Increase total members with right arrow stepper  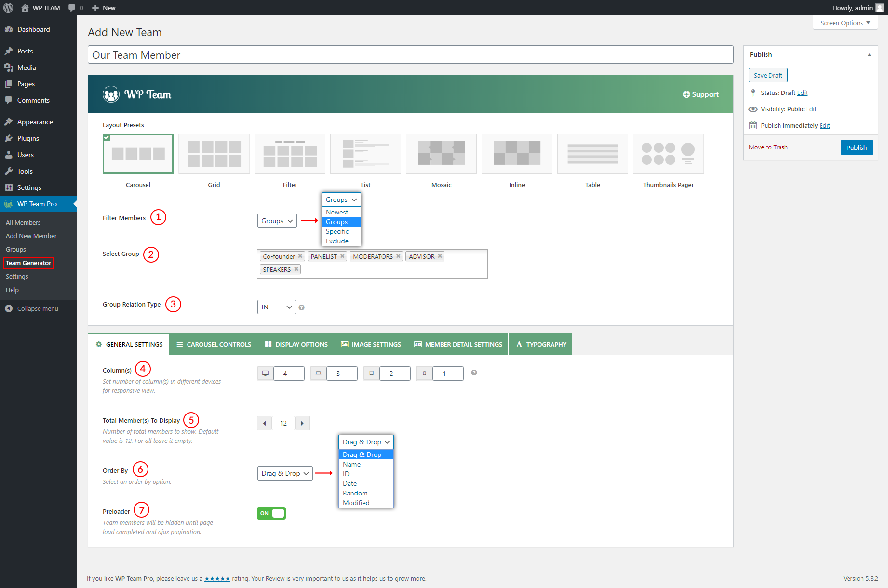302,423
